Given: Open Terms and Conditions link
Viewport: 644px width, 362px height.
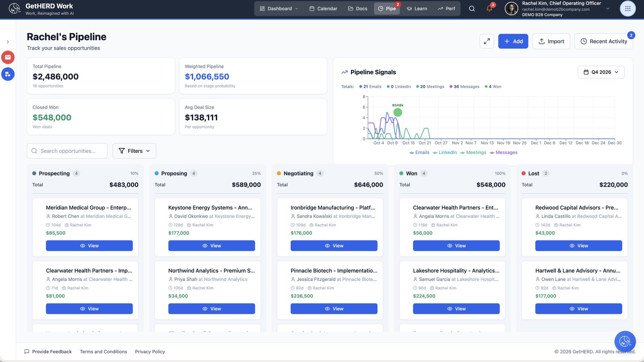Looking at the screenshot, I should tap(103, 352).
